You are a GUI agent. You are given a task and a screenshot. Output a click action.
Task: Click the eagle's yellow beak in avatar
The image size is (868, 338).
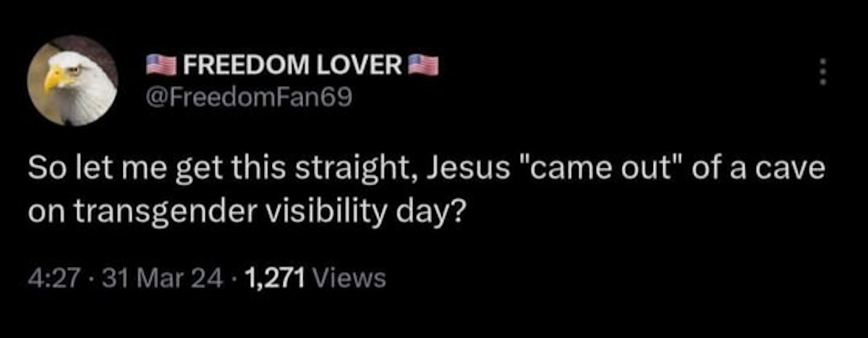[53, 78]
